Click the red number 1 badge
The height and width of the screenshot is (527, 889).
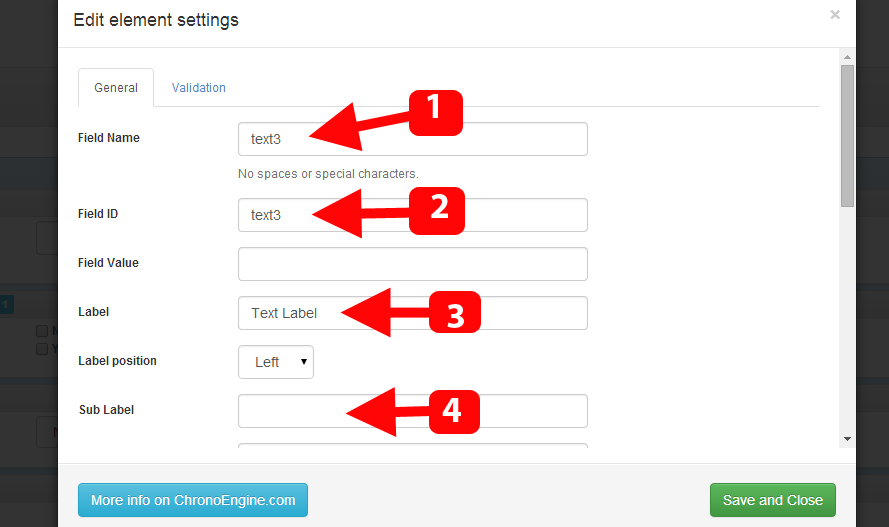[x=435, y=113]
